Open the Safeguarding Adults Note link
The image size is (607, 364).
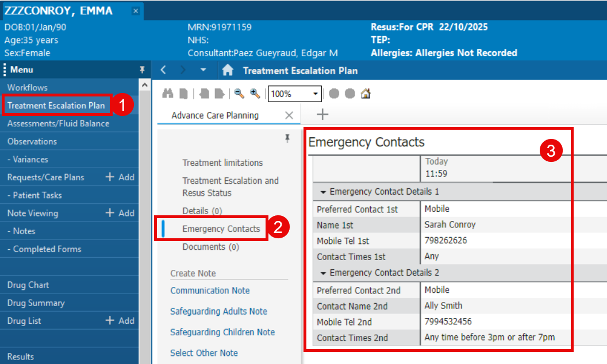[218, 311]
